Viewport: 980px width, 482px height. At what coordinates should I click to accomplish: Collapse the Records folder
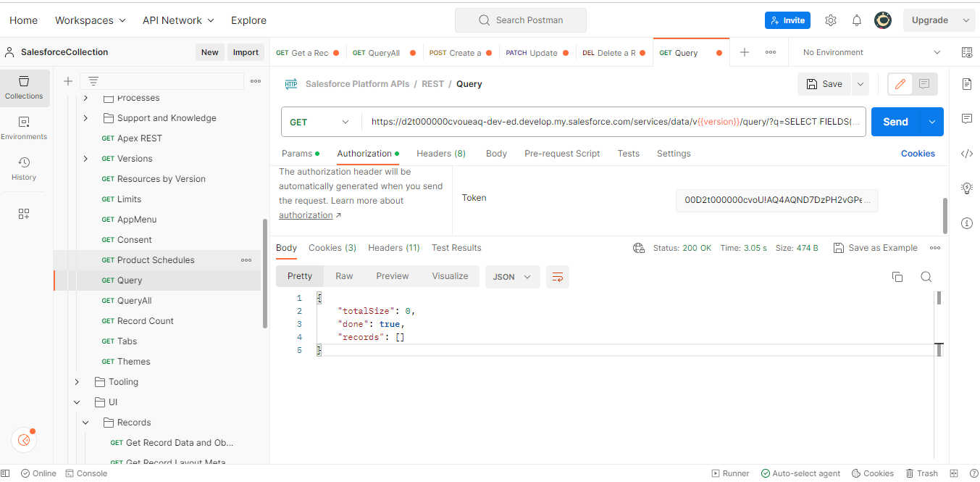click(85, 423)
